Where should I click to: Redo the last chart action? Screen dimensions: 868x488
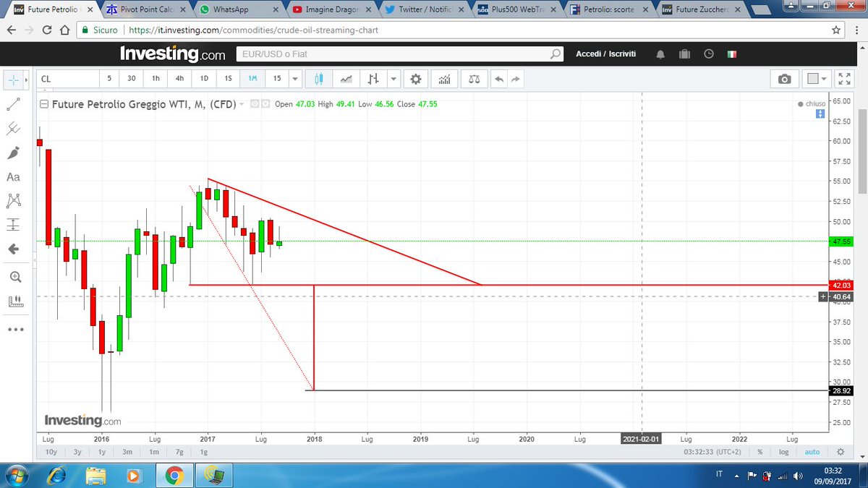point(516,79)
